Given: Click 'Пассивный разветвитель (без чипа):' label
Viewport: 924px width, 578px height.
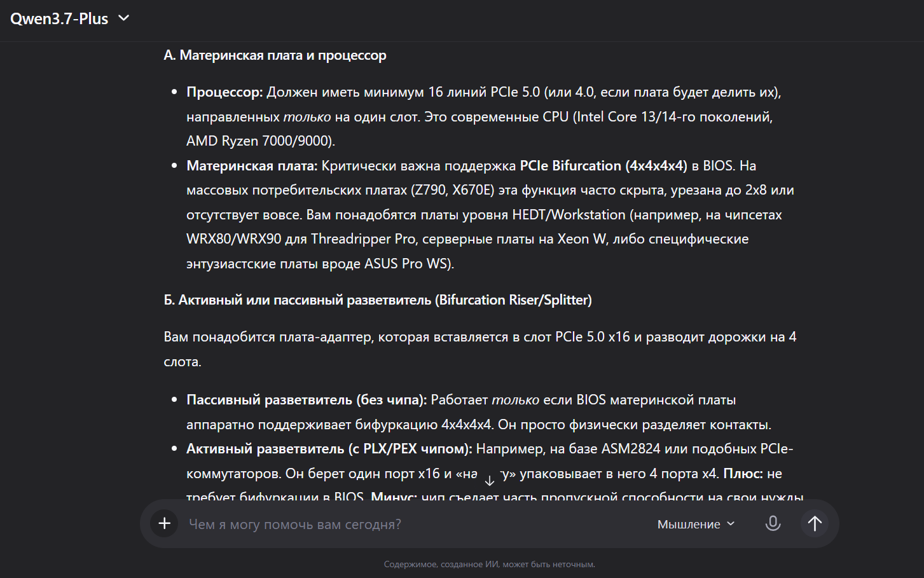Looking at the screenshot, I should 307,400.
